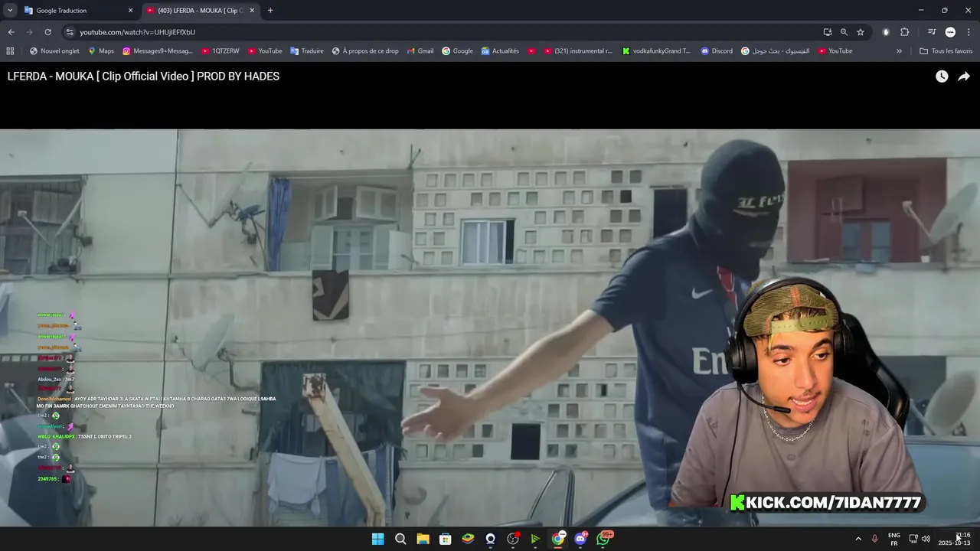
Task: Click the forward navigation arrow
Action: pyautogui.click(x=29, y=32)
